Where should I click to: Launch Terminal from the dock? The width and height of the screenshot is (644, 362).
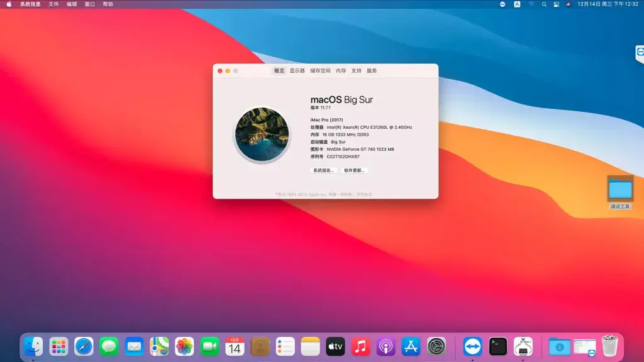coord(498,347)
